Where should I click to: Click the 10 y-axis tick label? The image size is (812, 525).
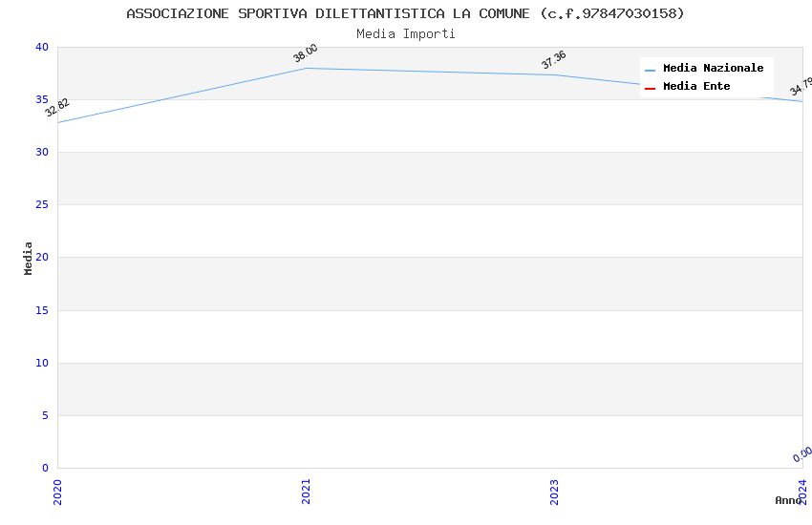(x=41, y=363)
